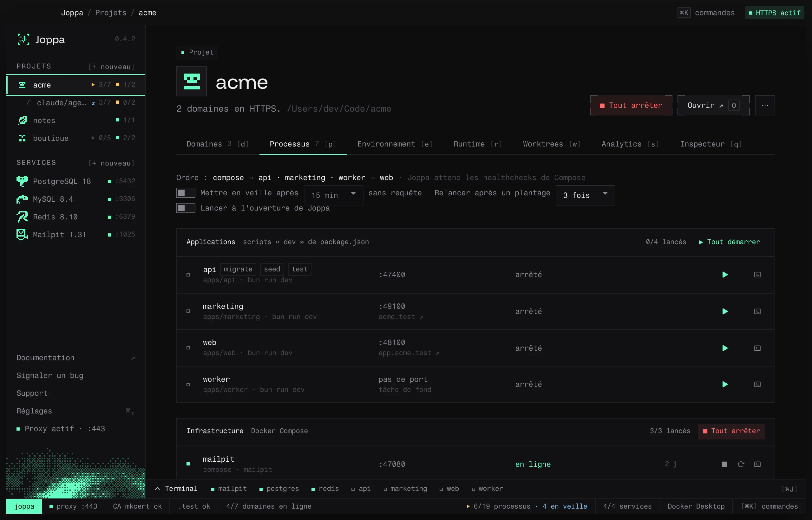Start the worker process play icon
Screen dimensions: 812x520
(725, 384)
